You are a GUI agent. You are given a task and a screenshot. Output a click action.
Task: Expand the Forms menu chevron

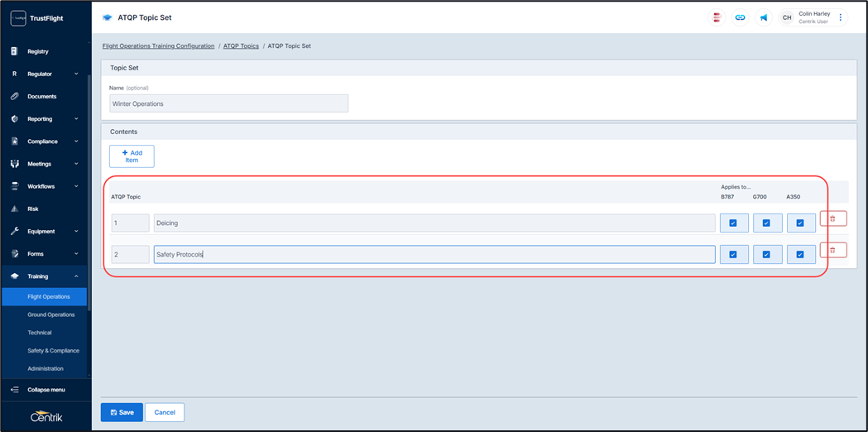click(76, 254)
